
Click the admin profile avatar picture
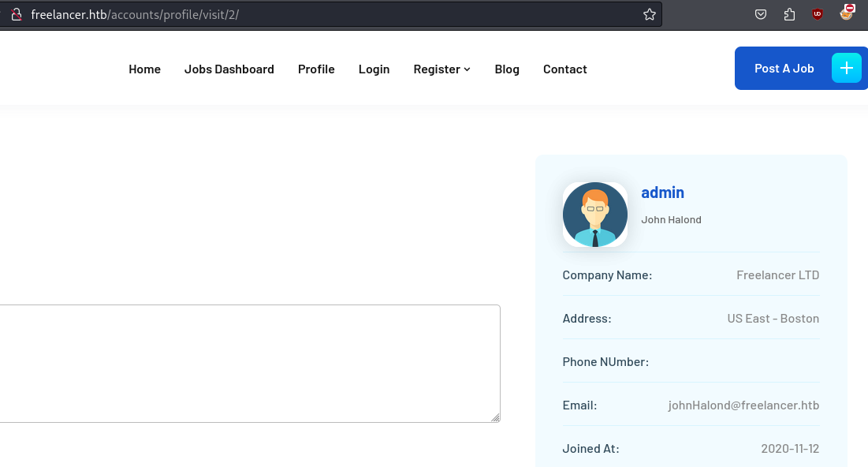pos(595,215)
